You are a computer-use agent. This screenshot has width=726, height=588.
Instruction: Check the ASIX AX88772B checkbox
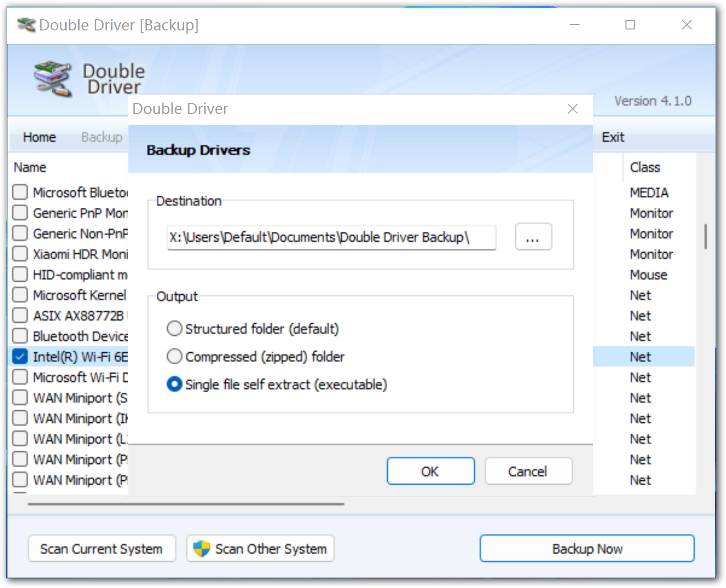(x=20, y=316)
